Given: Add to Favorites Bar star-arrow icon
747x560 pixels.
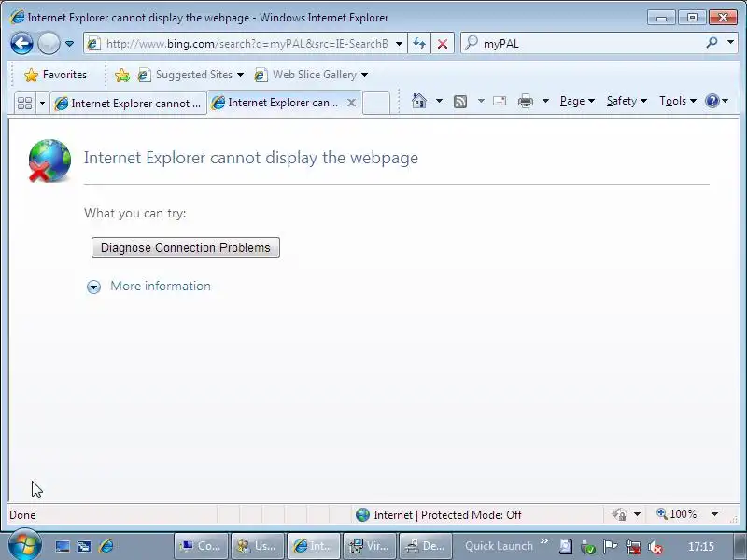Looking at the screenshot, I should click(122, 75).
